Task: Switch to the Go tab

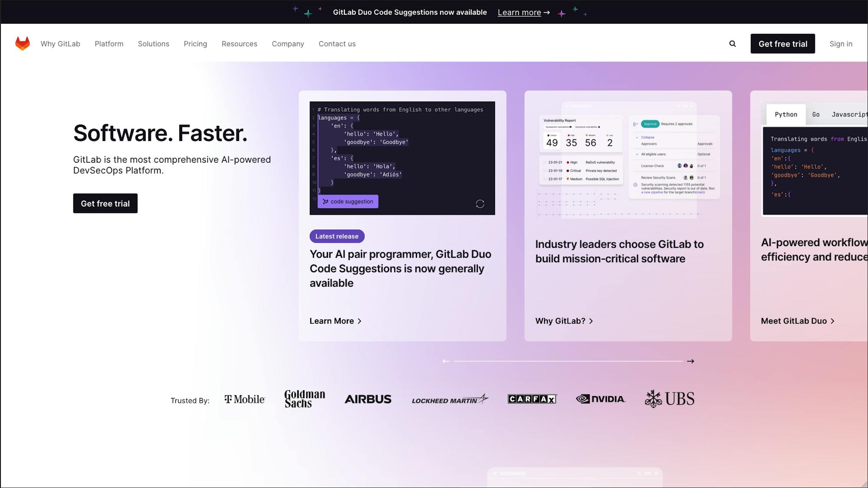Action: (x=815, y=114)
